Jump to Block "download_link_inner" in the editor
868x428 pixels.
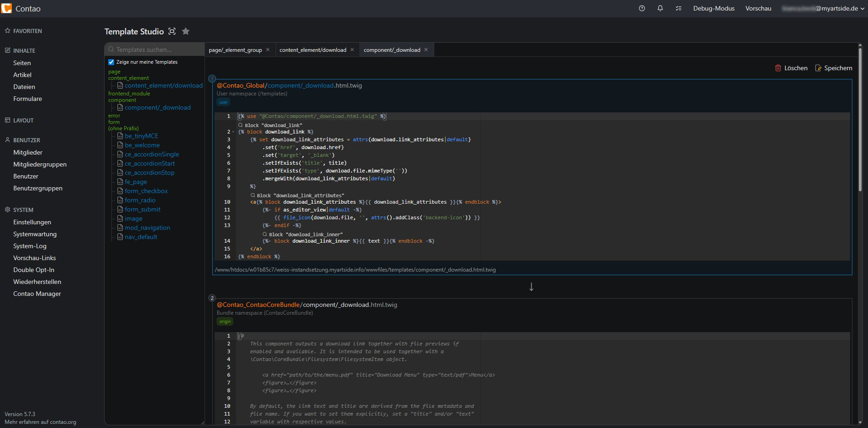click(x=303, y=234)
